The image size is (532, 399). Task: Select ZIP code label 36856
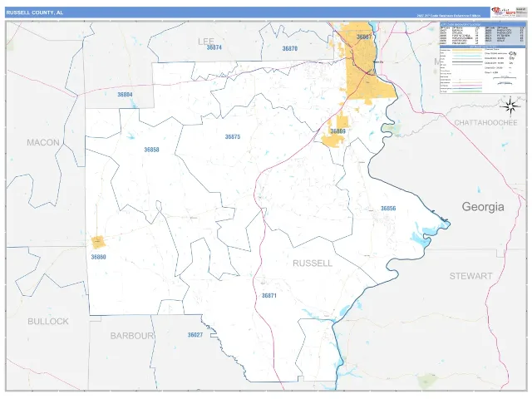pos(388,209)
